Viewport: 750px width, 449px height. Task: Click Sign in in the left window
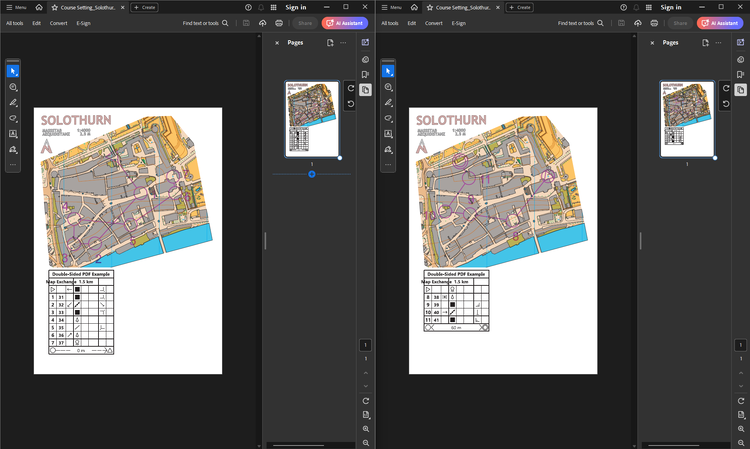point(296,7)
